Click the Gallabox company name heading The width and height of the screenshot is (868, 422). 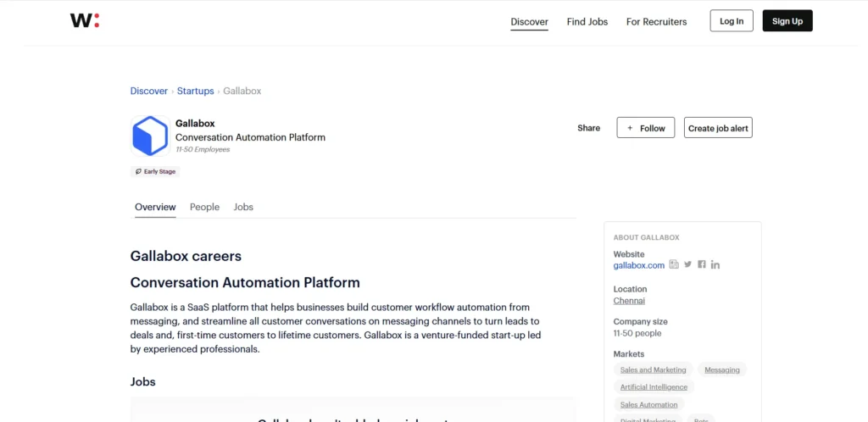click(195, 124)
